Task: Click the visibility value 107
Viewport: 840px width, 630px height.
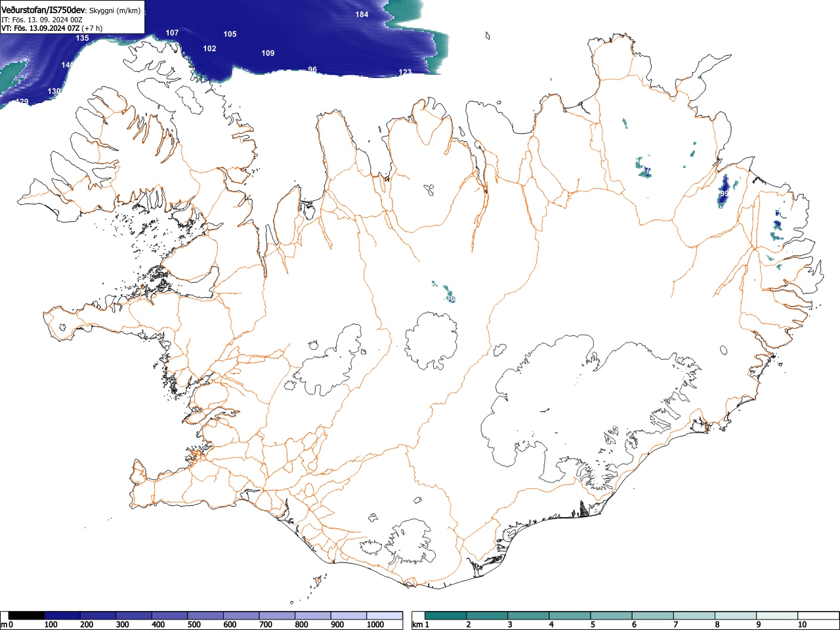Action: [x=172, y=33]
